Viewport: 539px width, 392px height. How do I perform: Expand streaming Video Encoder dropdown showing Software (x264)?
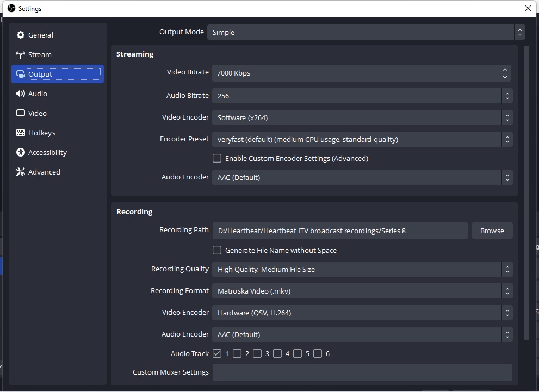point(362,117)
